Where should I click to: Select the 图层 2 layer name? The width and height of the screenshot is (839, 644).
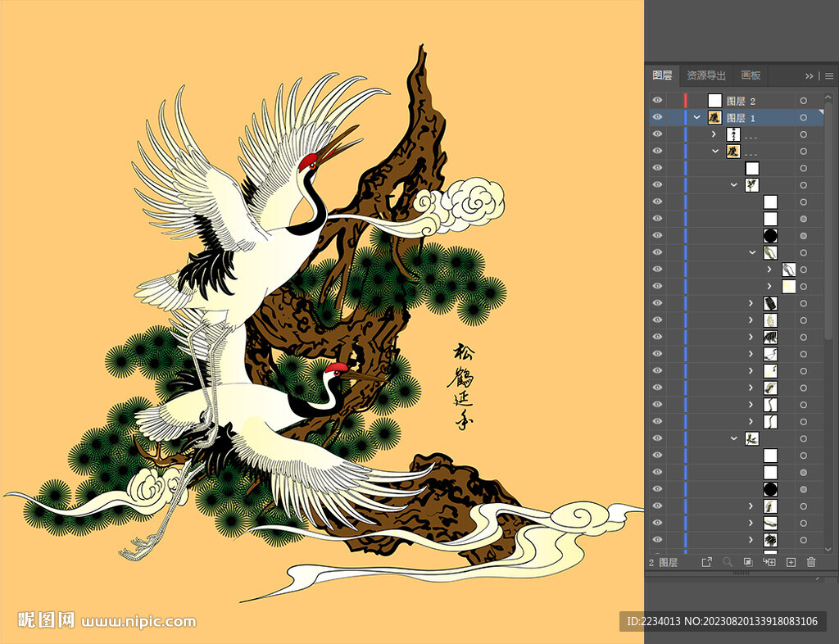coord(741,101)
